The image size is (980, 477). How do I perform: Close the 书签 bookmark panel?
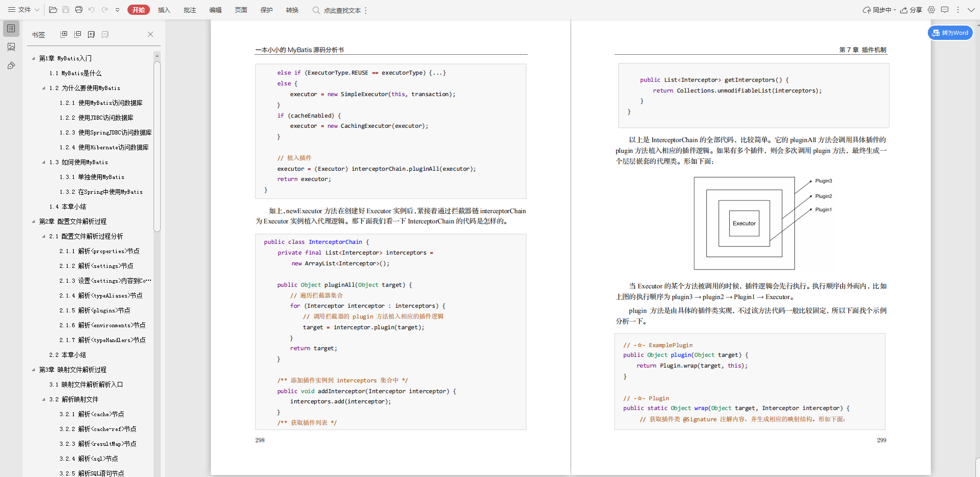[x=150, y=34]
